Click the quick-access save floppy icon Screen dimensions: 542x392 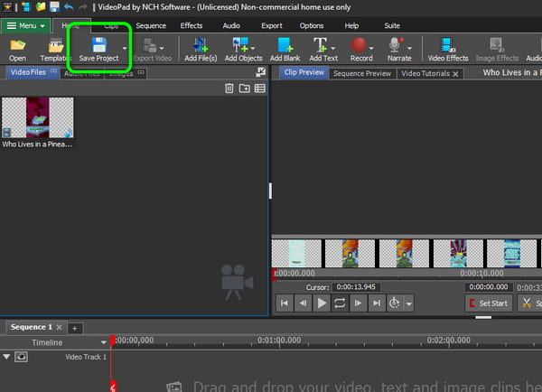pos(54,6)
